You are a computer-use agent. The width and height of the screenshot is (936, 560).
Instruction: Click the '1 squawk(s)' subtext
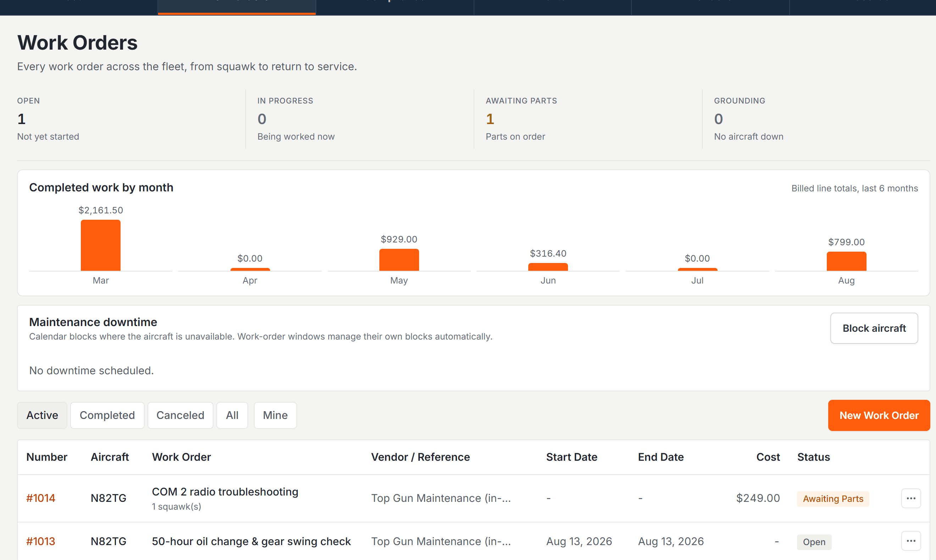pyautogui.click(x=176, y=506)
